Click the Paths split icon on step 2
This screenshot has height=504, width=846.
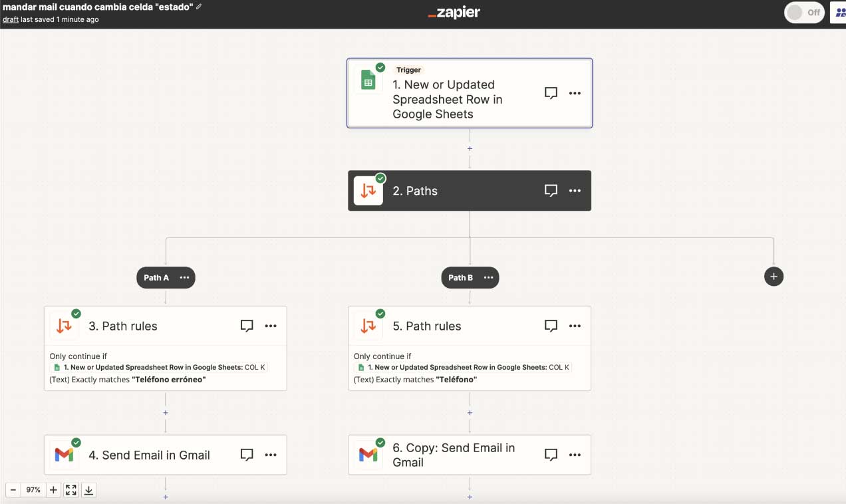(368, 191)
